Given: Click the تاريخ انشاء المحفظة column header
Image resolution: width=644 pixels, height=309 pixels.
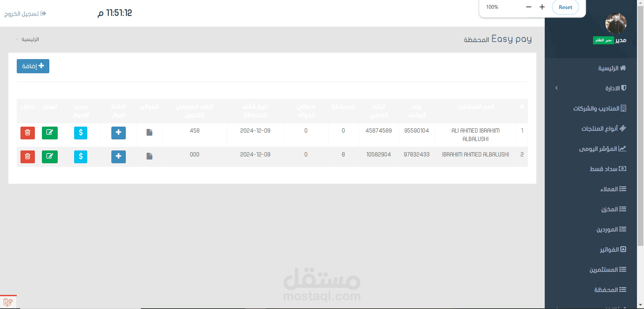Looking at the screenshot, I should (x=255, y=111).
